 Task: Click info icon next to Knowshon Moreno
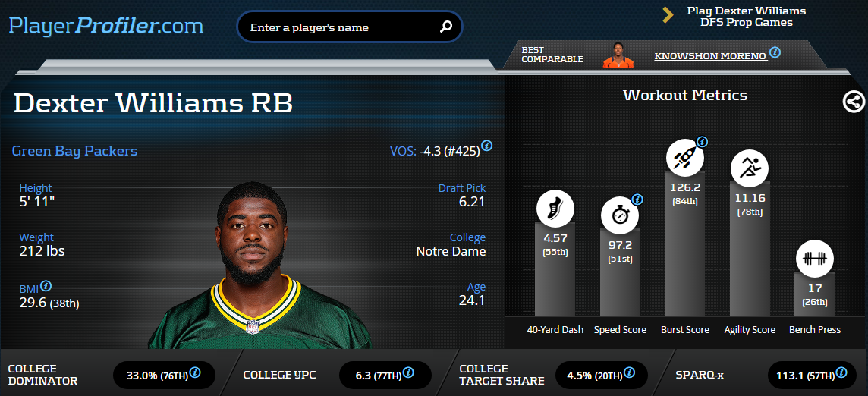point(775,52)
